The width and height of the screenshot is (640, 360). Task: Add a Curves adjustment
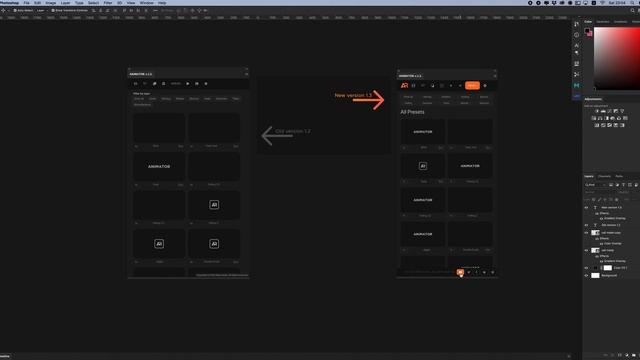point(609,111)
